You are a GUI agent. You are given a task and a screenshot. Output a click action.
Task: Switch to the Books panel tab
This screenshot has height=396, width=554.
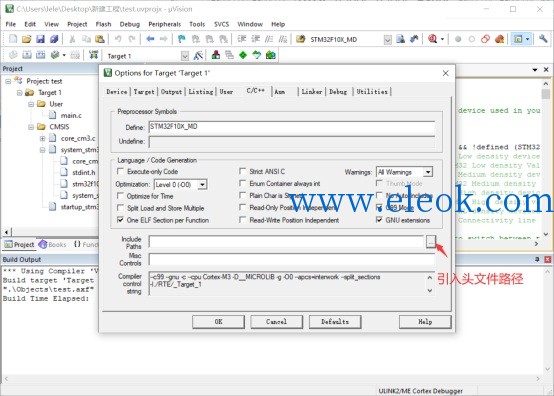(53, 244)
